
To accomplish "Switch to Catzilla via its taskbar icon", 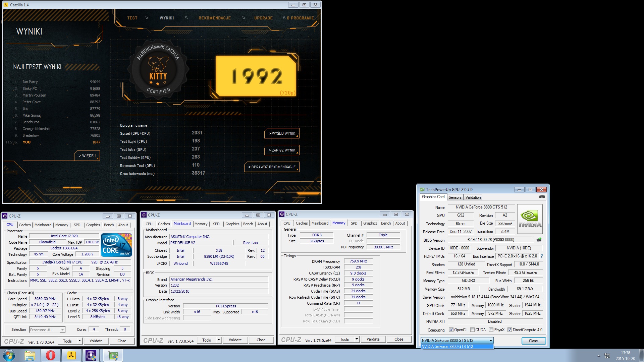I will click(x=71, y=355).
